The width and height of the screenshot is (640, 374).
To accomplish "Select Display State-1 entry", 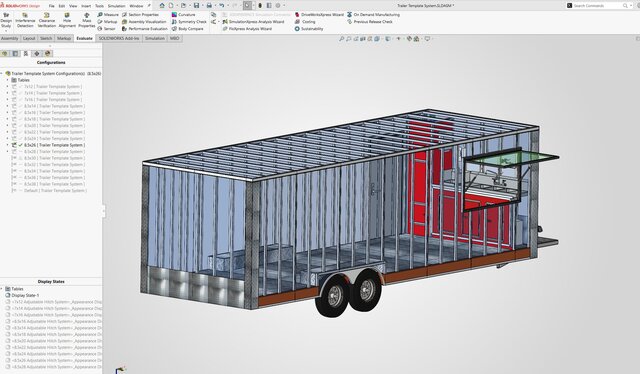I will (x=25, y=295).
